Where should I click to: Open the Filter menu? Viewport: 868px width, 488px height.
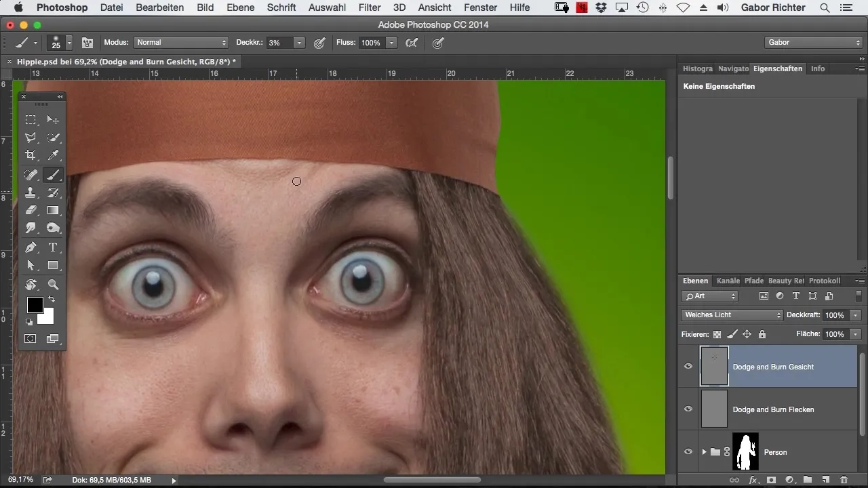(x=369, y=7)
